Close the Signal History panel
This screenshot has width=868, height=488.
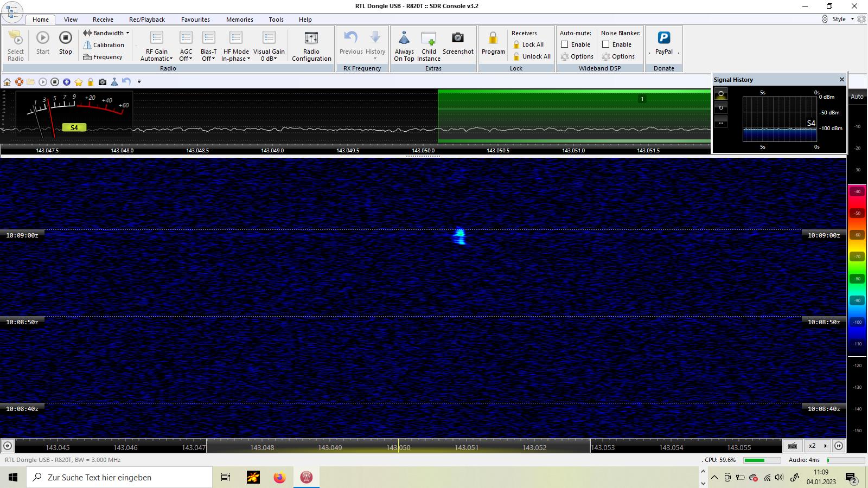click(842, 80)
